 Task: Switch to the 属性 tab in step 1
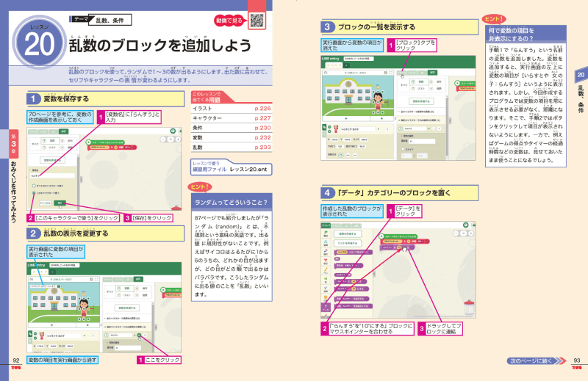[64, 131]
